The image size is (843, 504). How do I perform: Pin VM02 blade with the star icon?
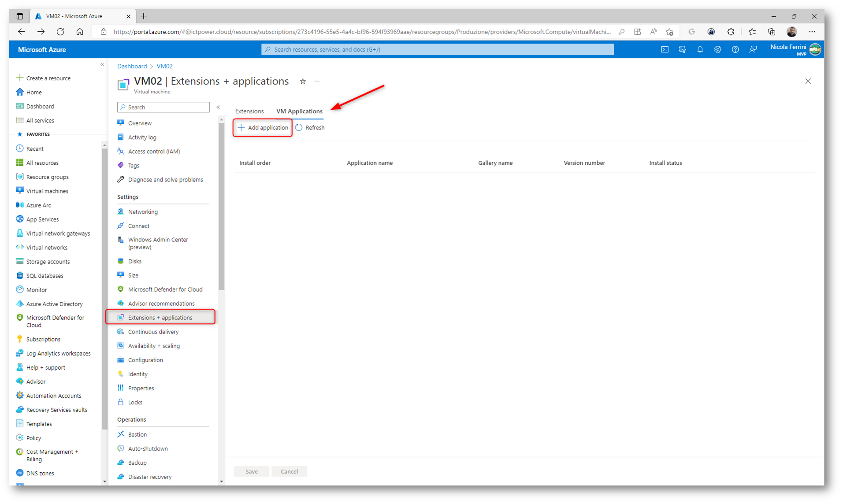[303, 81]
